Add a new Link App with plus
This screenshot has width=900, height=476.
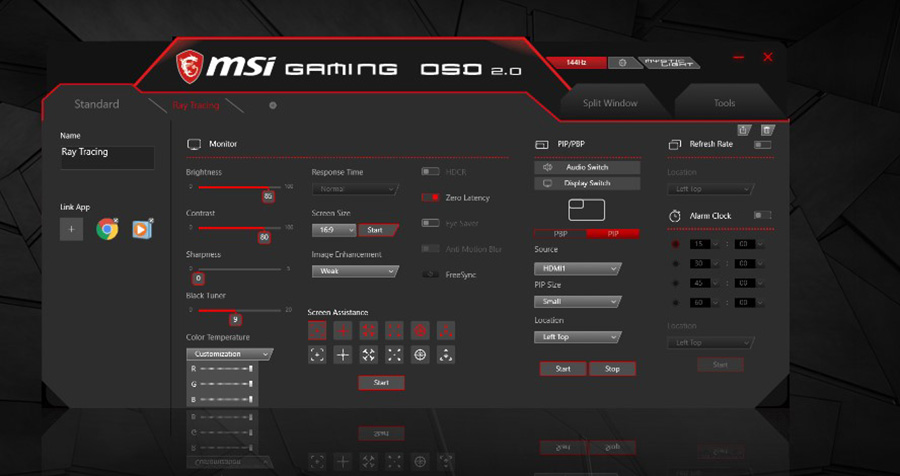[71, 229]
